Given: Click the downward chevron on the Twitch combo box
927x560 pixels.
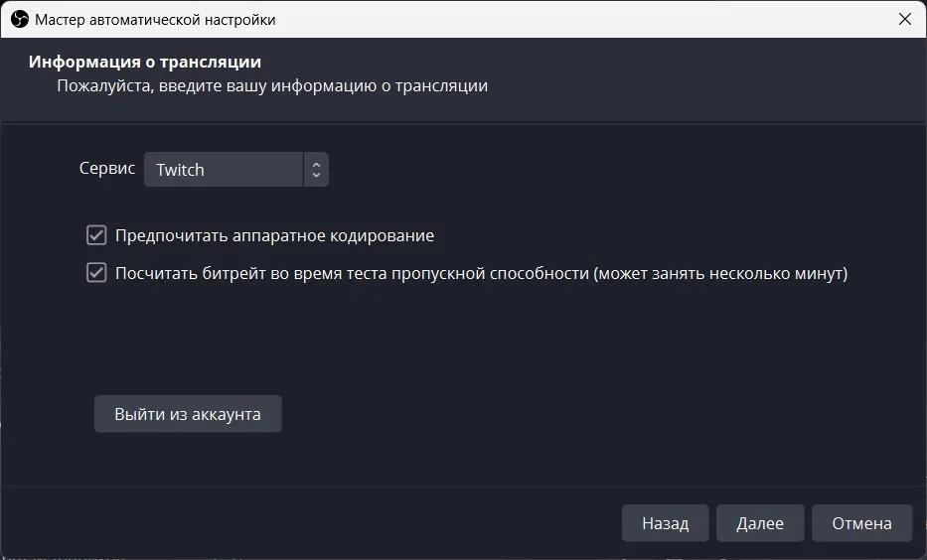Looking at the screenshot, I should [x=316, y=175].
